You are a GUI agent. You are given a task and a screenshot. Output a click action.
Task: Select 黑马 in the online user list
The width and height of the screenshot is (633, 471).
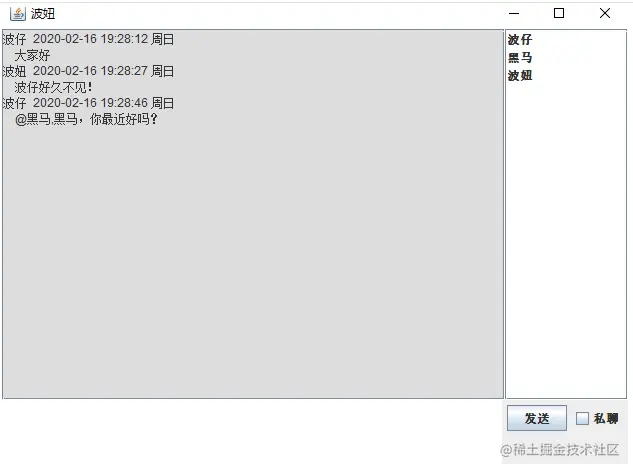[x=520, y=58]
